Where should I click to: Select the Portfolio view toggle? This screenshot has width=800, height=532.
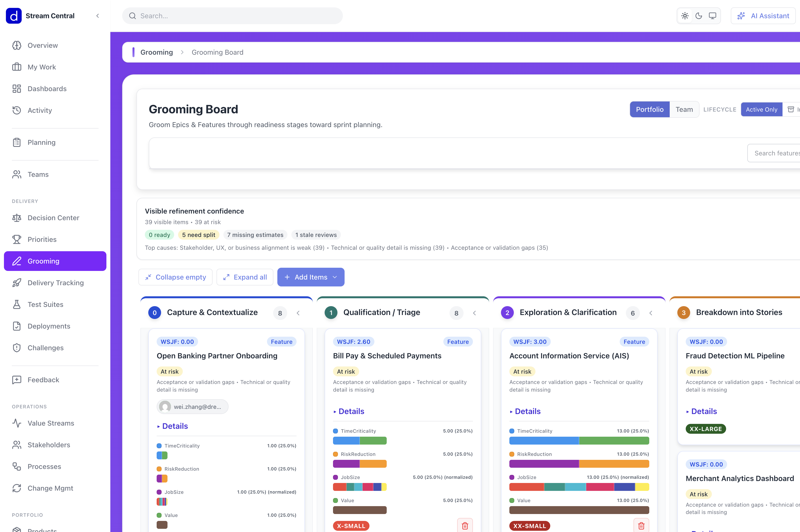tap(650, 109)
